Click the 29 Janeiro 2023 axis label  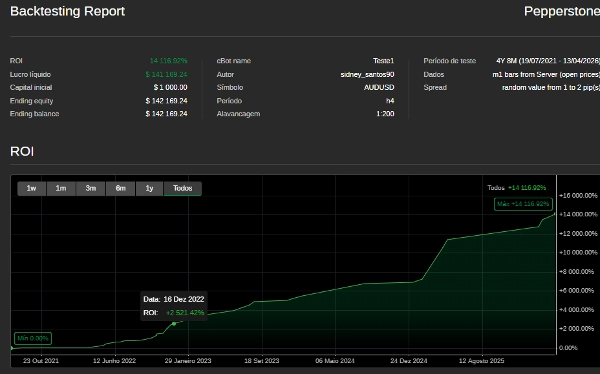point(188,361)
